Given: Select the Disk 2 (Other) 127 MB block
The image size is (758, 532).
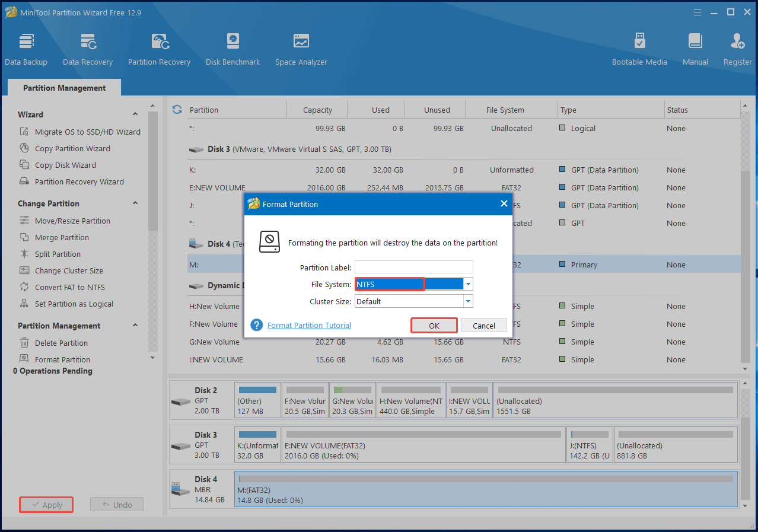Looking at the screenshot, I should [257, 401].
